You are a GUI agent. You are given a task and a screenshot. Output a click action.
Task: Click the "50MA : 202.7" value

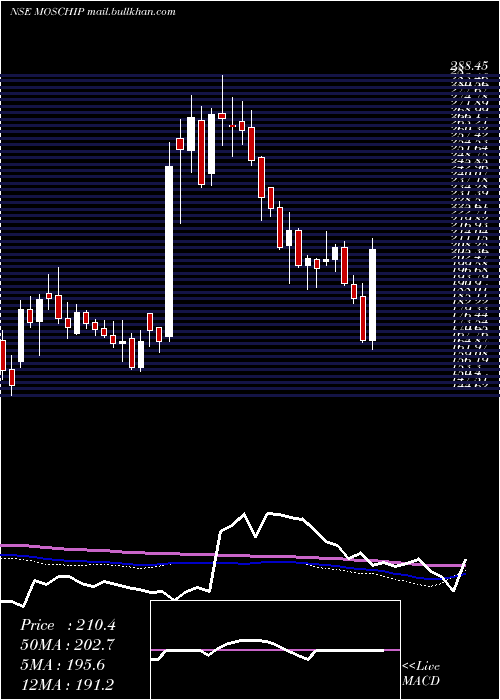tap(67, 645)
